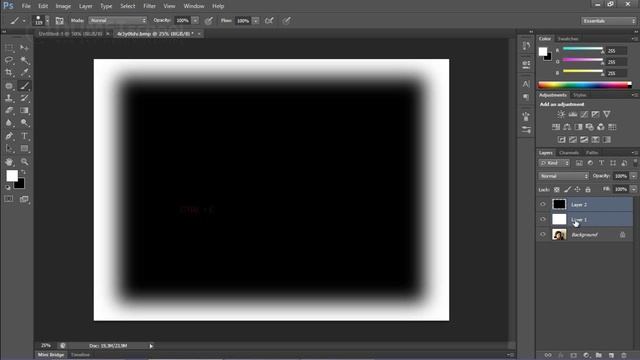Click the foreground color swatch in toolbox
The width and height of the screenshot is (640, 360).
click(x=12, y=176)
